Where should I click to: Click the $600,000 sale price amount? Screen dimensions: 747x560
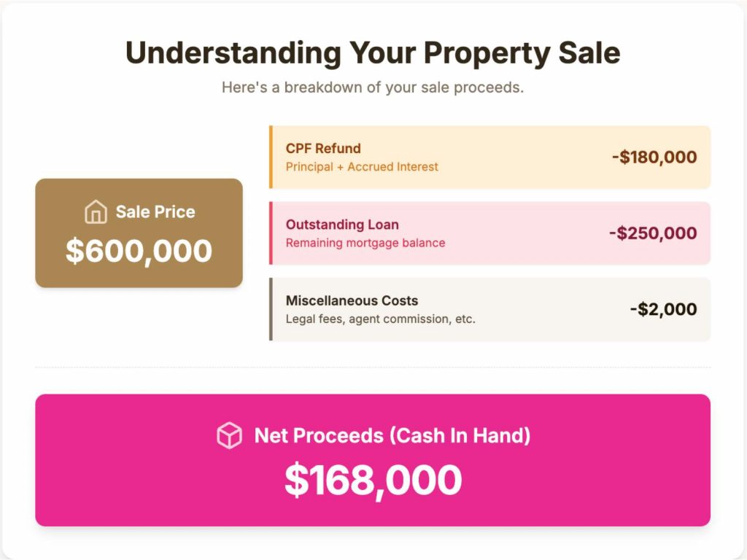139,251
